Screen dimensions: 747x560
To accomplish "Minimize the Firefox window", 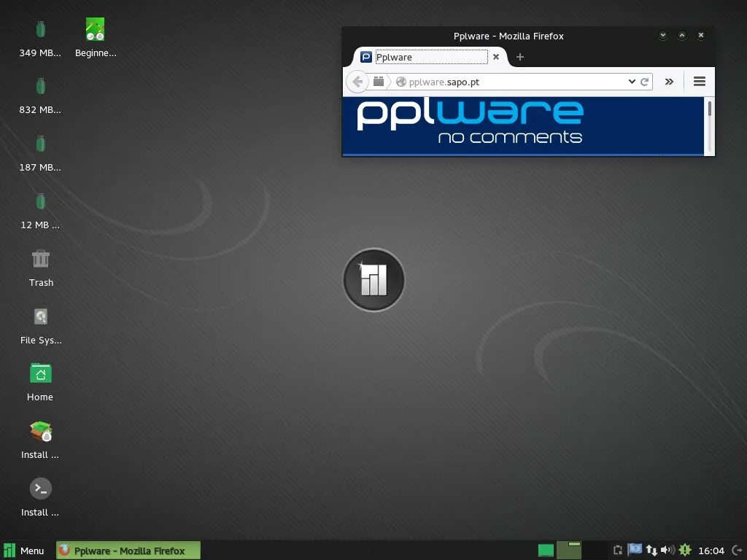I will 662,35.
